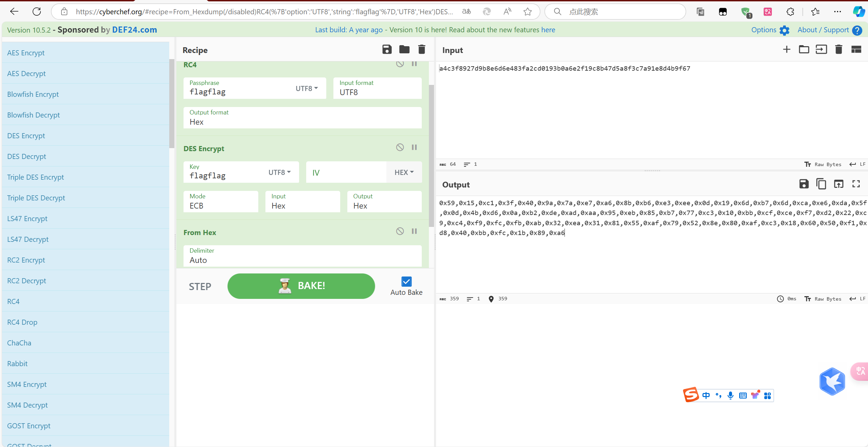Load a recipe via the folder icon
Screen dimensions: 868x447
click(404, 50)
